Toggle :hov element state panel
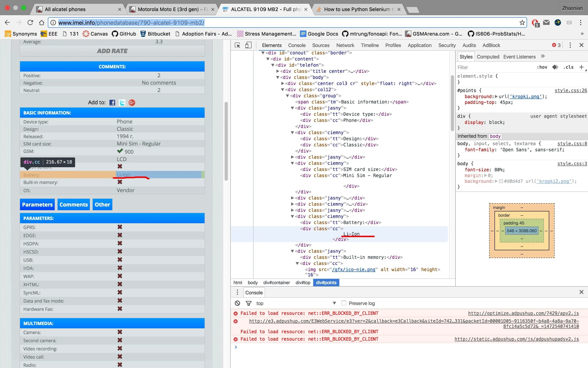The image size is (588, 368). pos(542,67)
